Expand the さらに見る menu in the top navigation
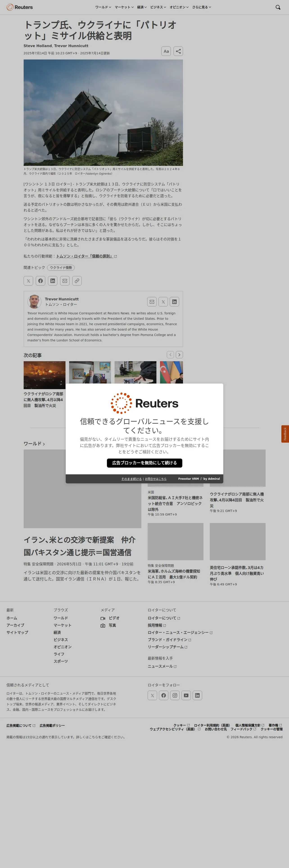Viewport: 289px width, 868px height. (x=201, y=7)
